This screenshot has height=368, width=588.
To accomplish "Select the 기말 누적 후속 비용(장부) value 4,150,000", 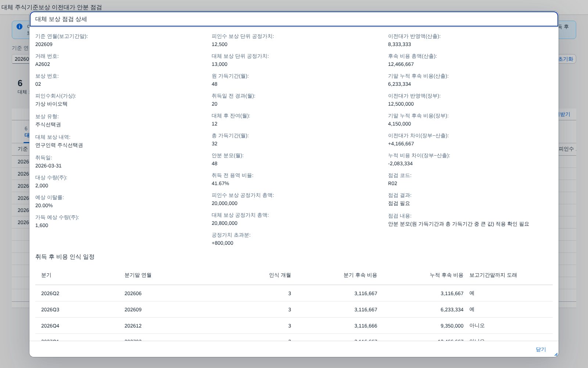I will [x=399, y=124].
